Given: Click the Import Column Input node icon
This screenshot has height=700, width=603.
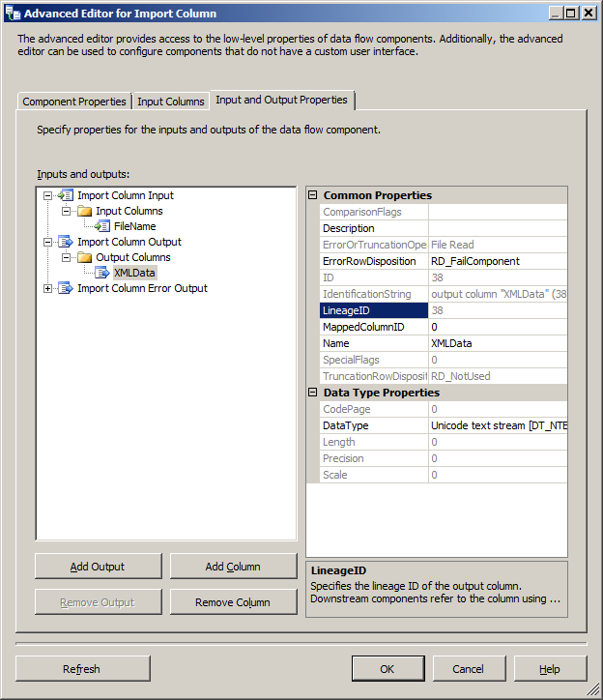Looking at the screenshot, I should click(x=65, y=195).
